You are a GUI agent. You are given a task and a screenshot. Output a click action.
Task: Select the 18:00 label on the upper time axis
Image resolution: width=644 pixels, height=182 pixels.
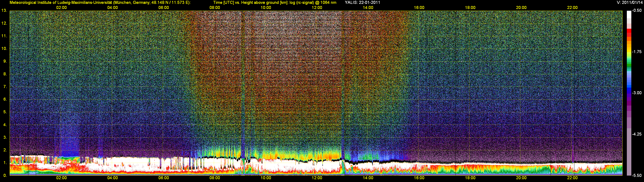point(470,8)
